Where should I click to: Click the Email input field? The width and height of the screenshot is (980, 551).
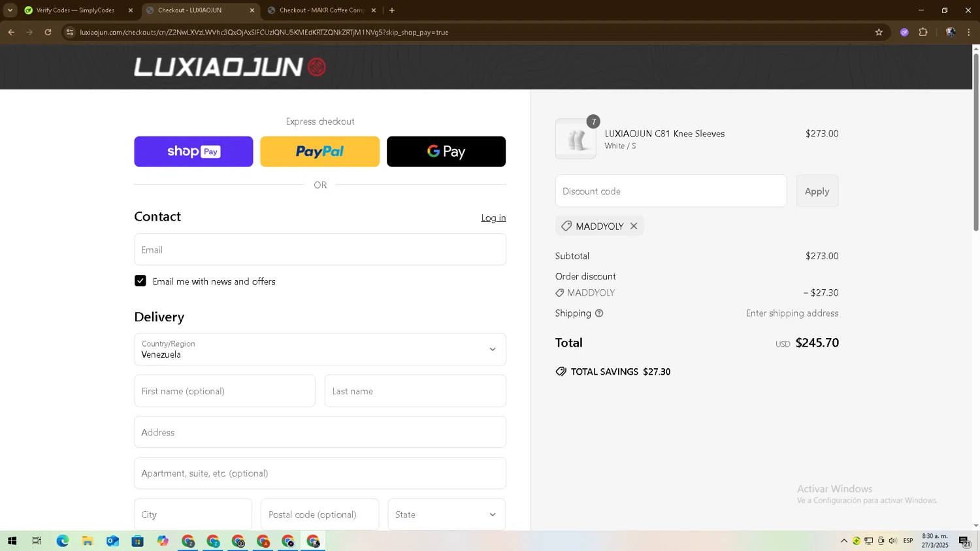pyautogui.click(x=320, y=249)
